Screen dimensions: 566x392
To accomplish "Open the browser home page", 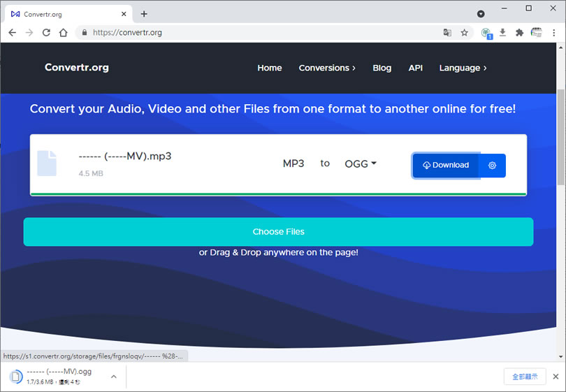I will pyautogui.click(x=63, y=33).
